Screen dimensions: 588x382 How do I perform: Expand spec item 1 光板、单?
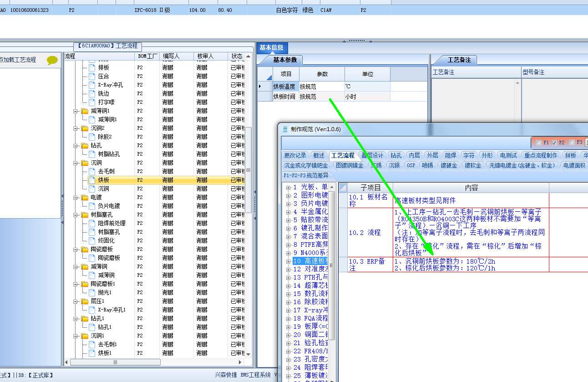[289, 187]
